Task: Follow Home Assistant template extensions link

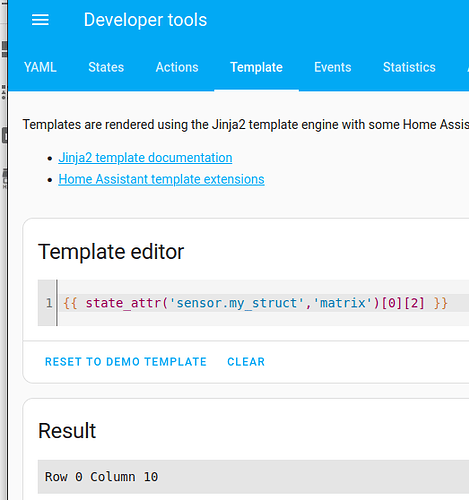Action: [x=161, y=179]
